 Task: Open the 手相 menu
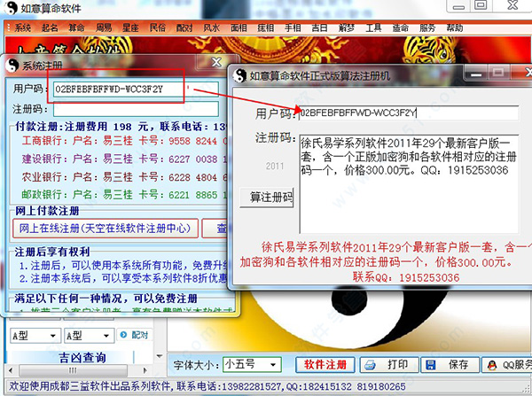coord(293,27)
